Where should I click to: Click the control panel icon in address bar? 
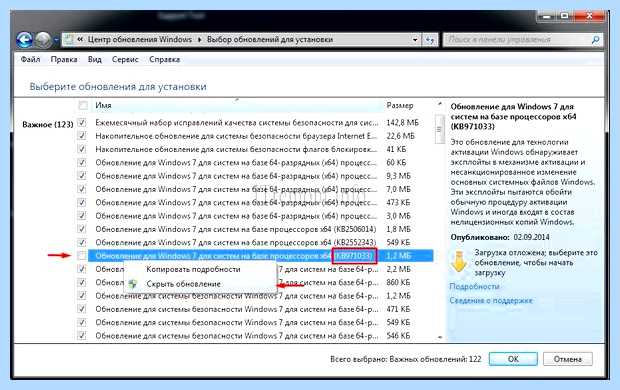69,40
